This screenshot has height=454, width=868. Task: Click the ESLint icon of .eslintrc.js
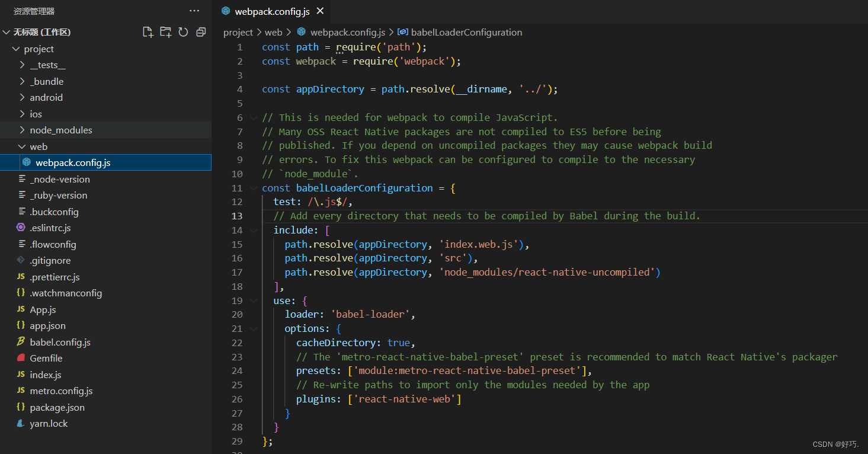(x=21, y=228)
